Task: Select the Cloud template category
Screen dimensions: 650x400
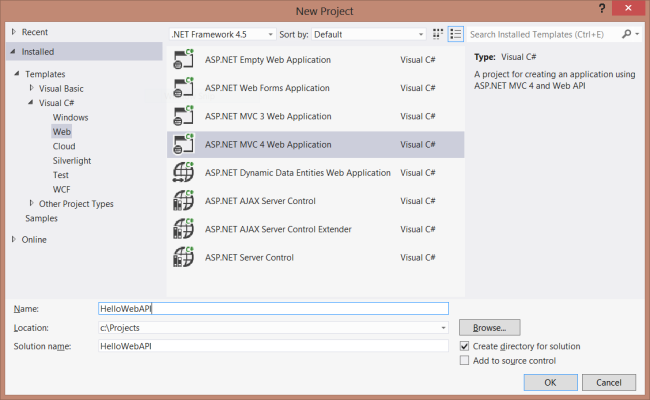Action: click(64, 146)
